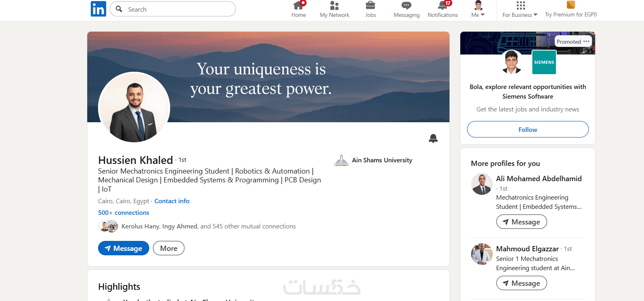644x301 pixels.
Task: Open the Promoted ad options menu
Action: [x=586, y=42]
